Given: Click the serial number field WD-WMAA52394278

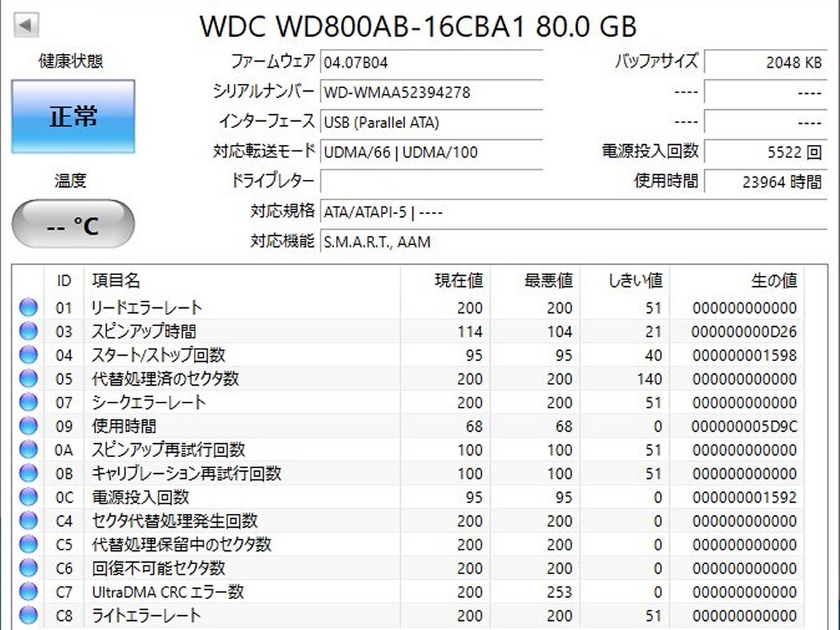Looking at the screenshot, I should pos(431,92).
